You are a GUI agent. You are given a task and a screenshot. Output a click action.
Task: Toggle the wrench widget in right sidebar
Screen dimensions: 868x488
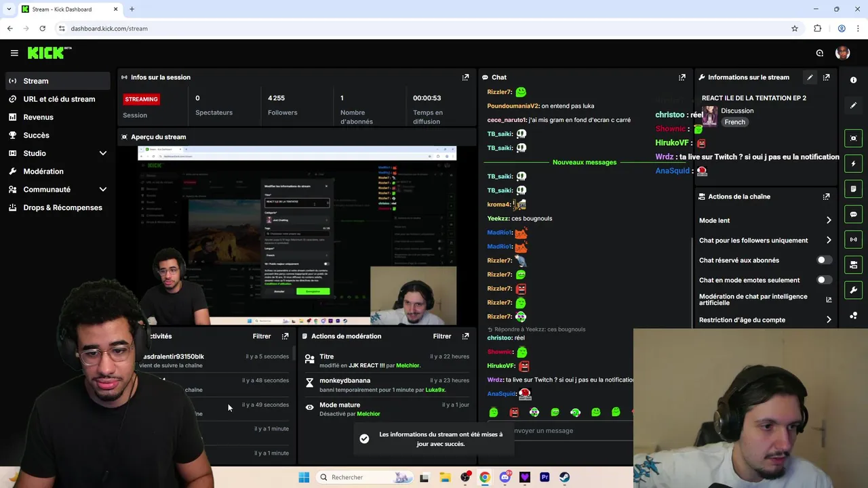[x=853, y=290]
